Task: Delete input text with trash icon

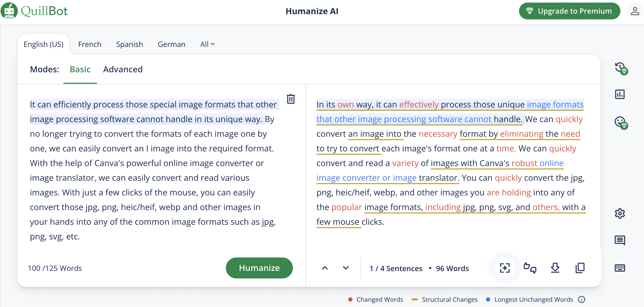Action: (291, 99)
